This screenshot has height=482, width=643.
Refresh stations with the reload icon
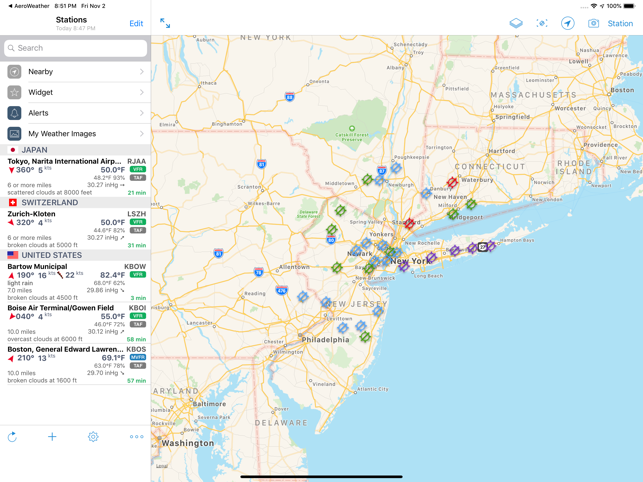(12, 437)
